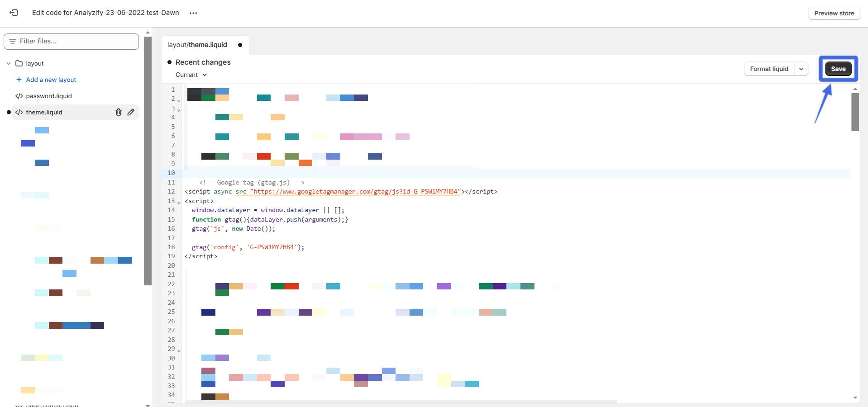Click filter lines icon in search box

(13, 41)
